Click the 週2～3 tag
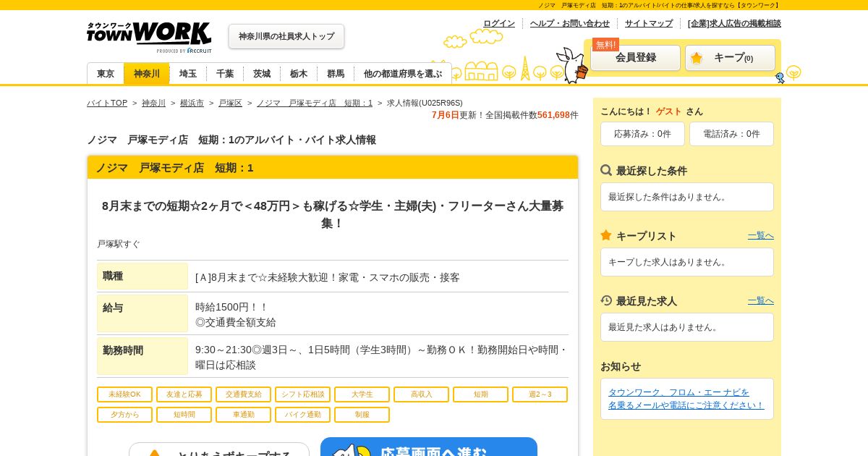 (540, 394)
